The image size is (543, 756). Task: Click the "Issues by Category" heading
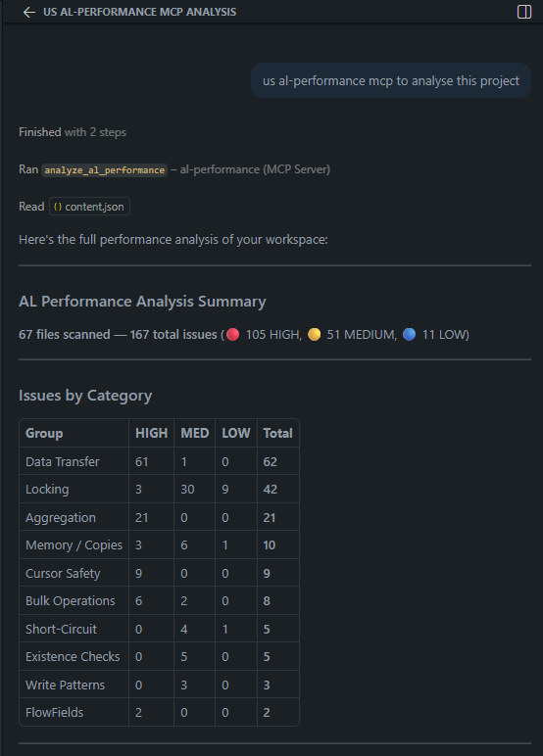coord(85,396)
